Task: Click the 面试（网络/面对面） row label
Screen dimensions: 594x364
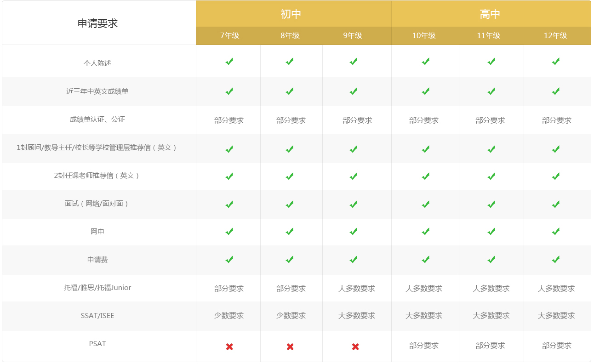Action: [x=97, y=204]
